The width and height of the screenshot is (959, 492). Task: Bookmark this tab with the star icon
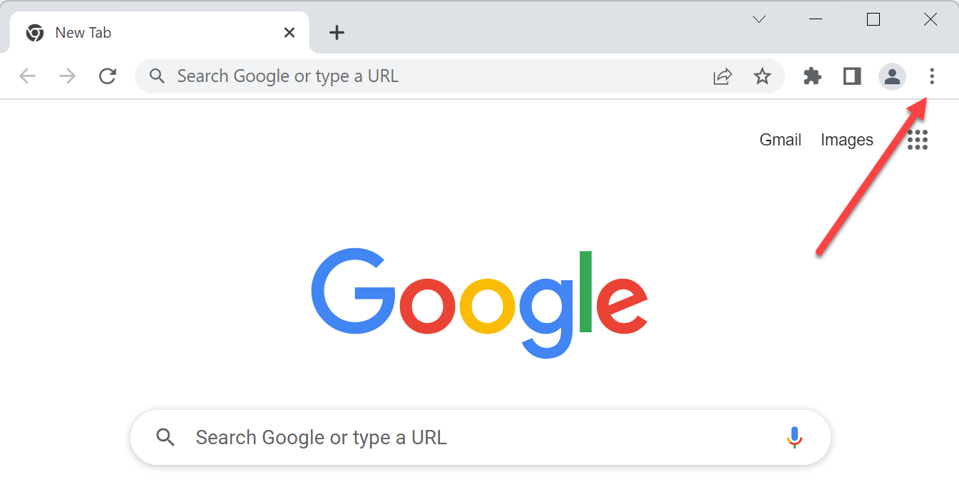pos(762,76)
